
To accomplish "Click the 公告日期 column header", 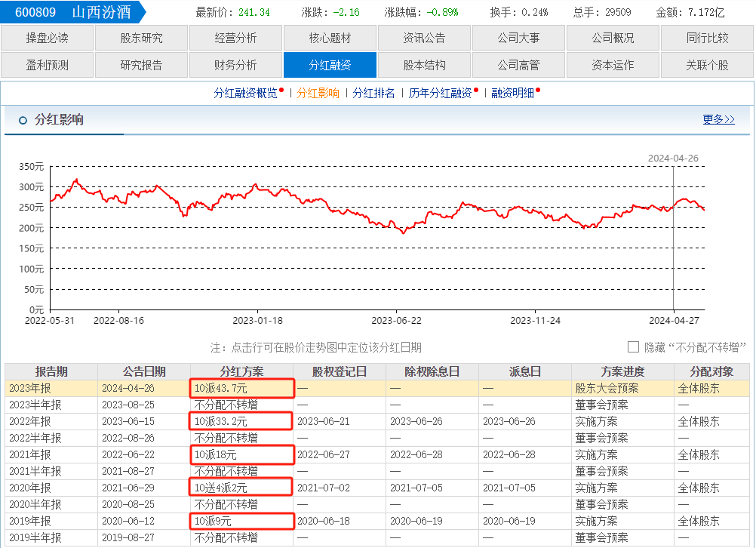I will coord(144,372).
